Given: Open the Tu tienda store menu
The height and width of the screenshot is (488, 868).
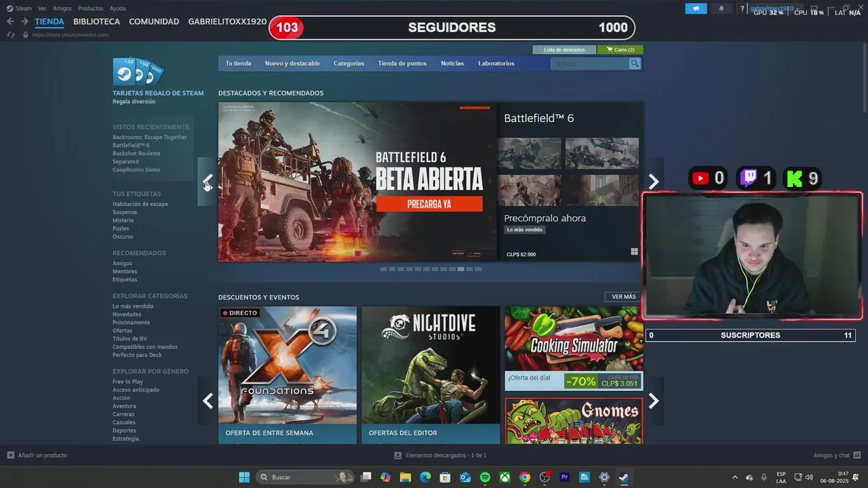Looking at the screenshot, I should tap(238, 64).
